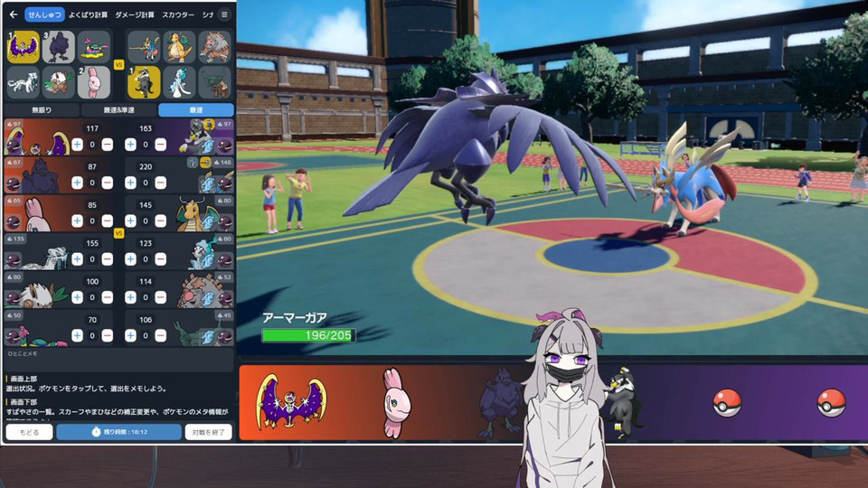Click the もどる button

[x=29, y=432]
